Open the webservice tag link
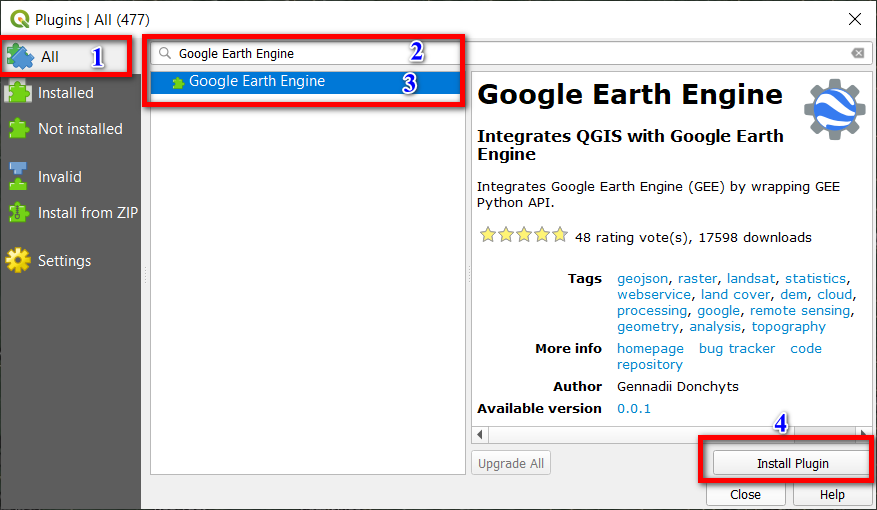Viewport: 877px width, 510px height. coord(654,295)
